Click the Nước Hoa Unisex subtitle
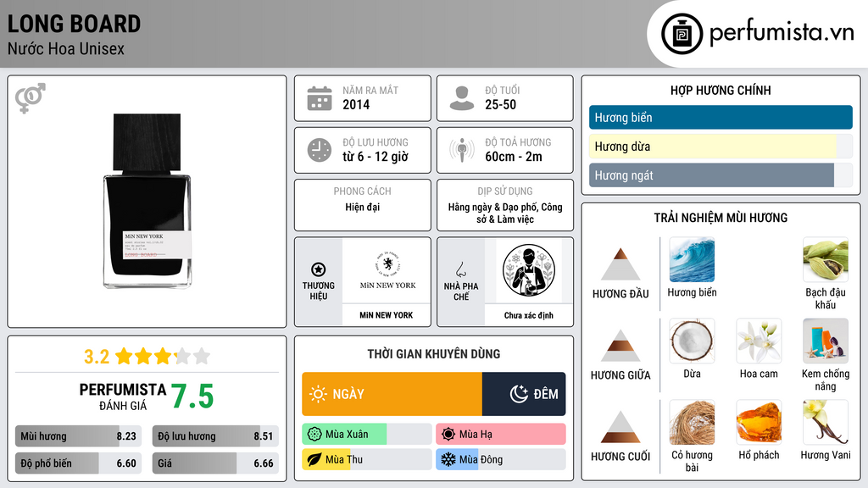 pos(66,48)
